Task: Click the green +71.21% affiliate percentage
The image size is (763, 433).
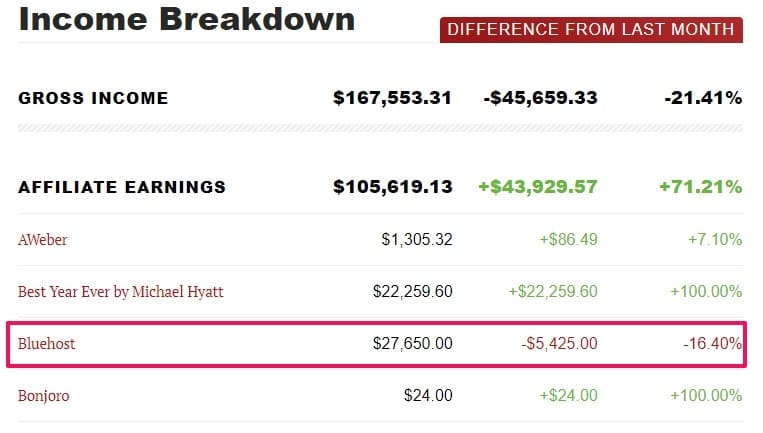Action: tap(701, 187)
